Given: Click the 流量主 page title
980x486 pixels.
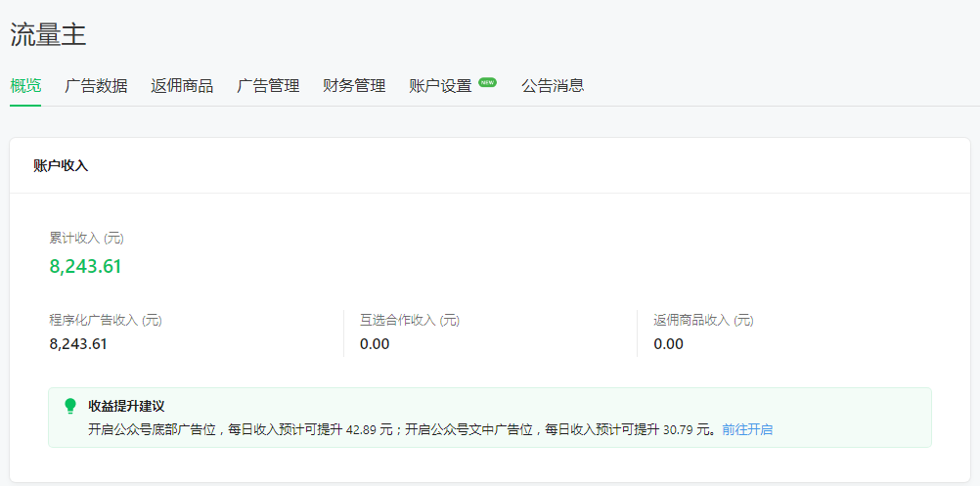Looking at the screenshot, I should (48, 34).
